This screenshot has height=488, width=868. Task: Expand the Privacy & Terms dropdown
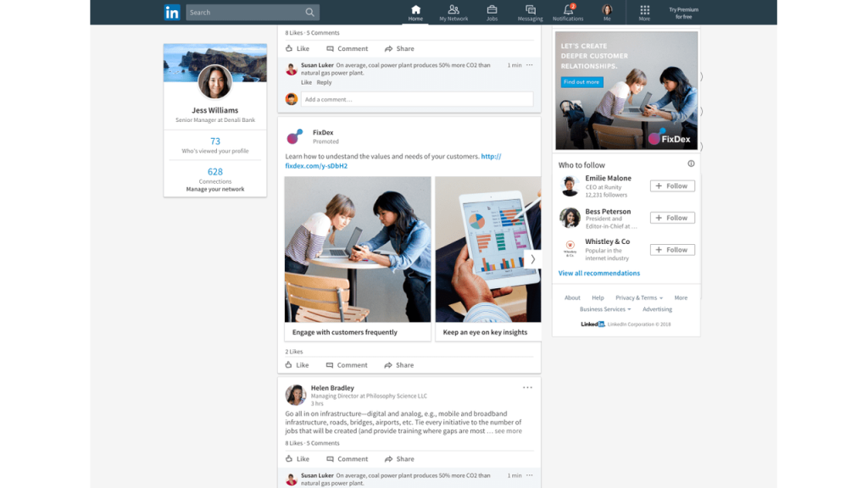(639, 297)
